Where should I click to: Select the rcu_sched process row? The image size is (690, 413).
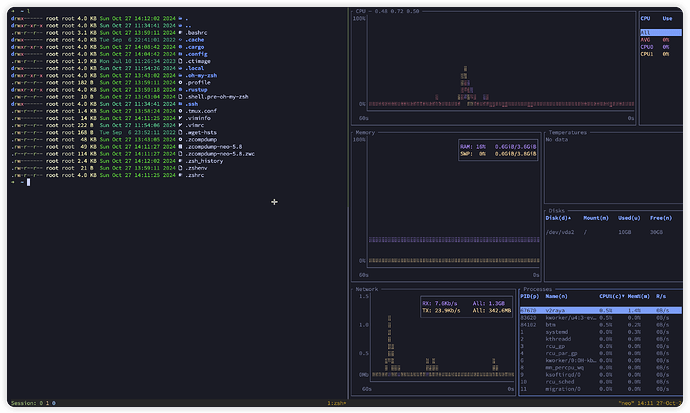[601, 382]
